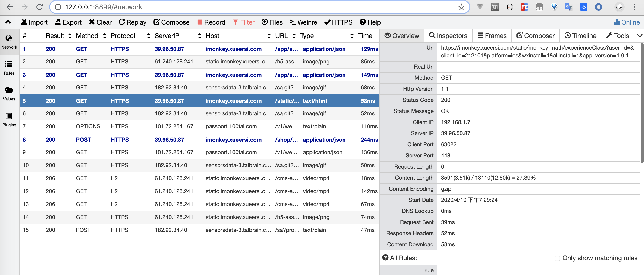Go forward in the browser
644x275 pixels.
(x=25, y=7)
